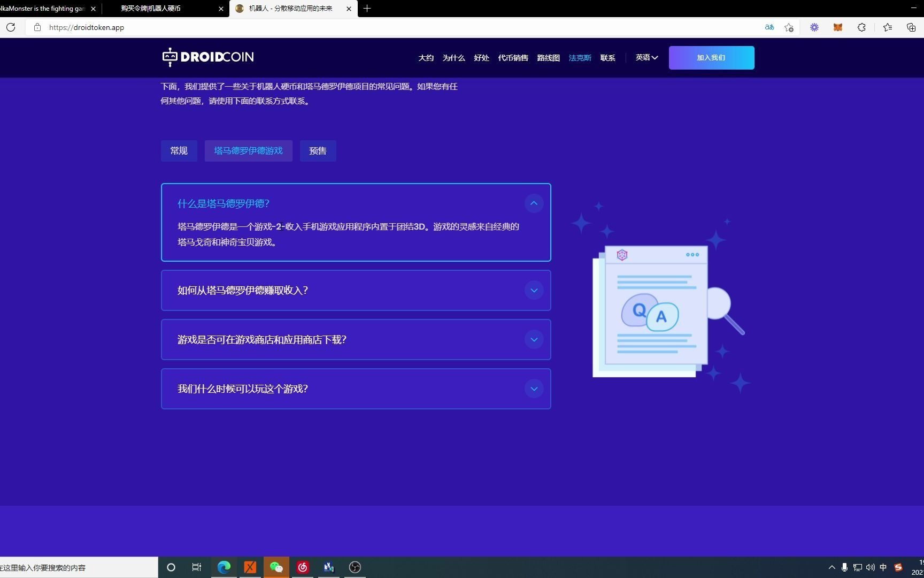Open new browser tab plus
The height and width of the screenshot is (578, 924).
coord(367,9)
